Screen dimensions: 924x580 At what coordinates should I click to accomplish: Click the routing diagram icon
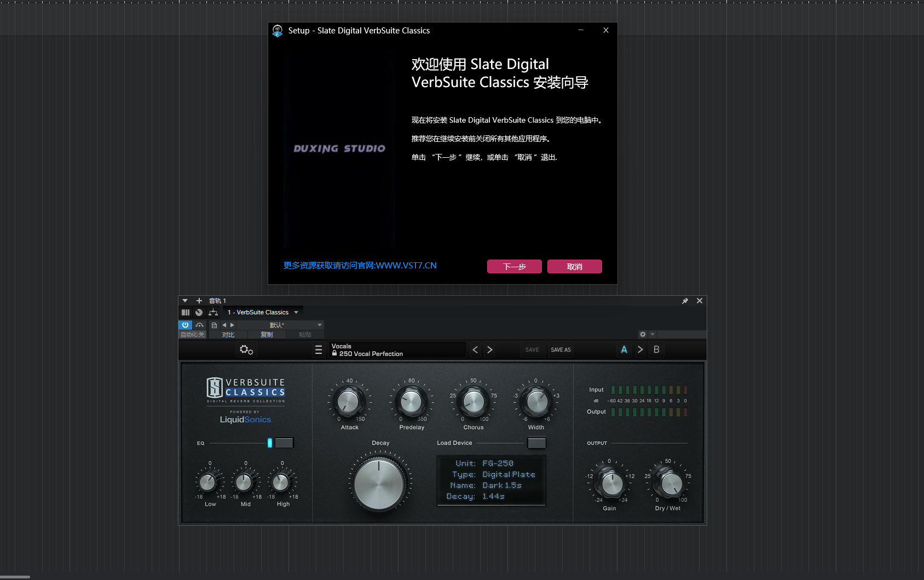(213, 312)
